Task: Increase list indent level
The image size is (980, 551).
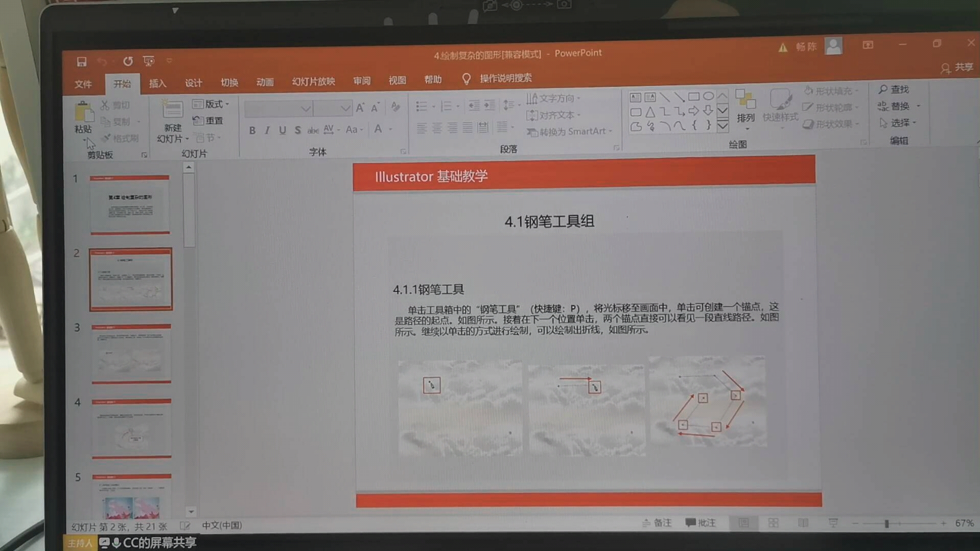Action: pyautogui.click(x=489, y=106)
